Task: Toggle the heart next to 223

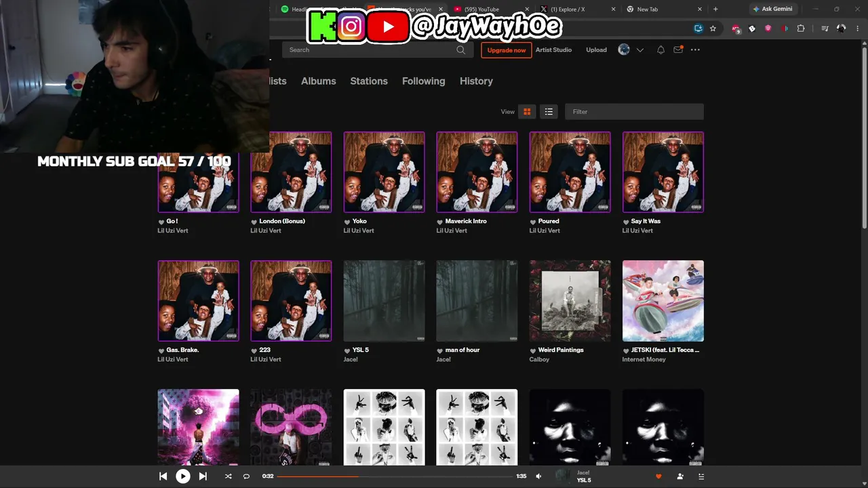Action: [254, 350]
